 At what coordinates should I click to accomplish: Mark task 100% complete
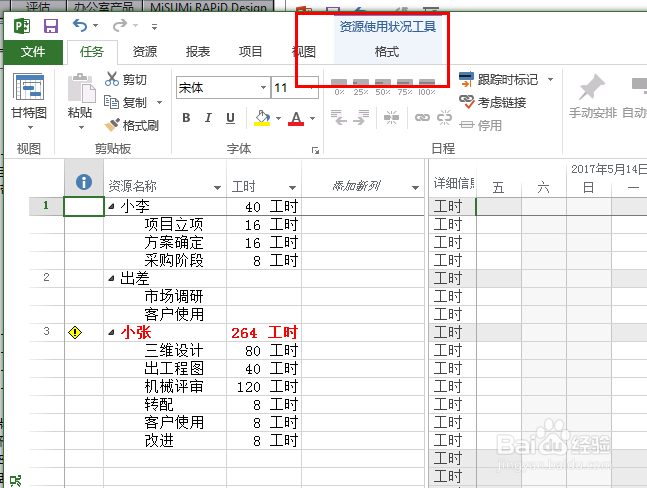pos(427,87)
